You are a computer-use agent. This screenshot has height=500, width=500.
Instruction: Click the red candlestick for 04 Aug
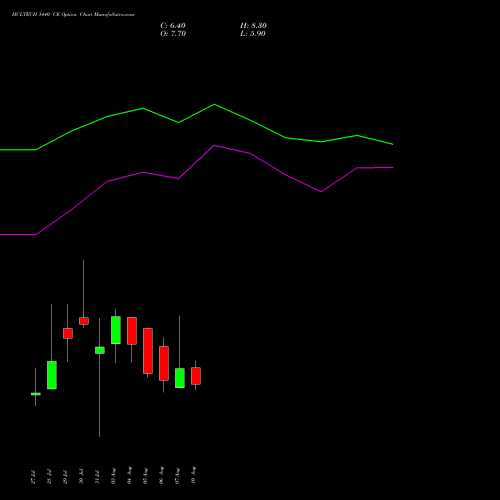coord(132,331)
